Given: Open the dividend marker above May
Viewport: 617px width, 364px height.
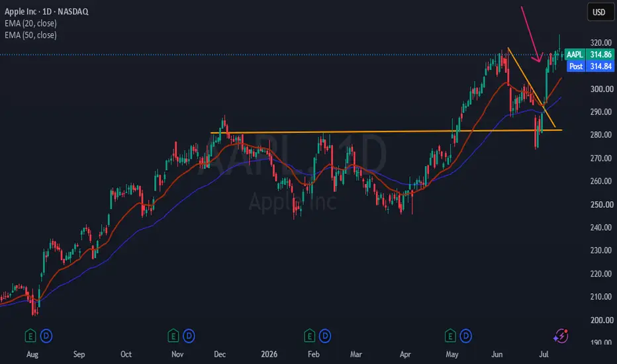Looking at the screenshot, I should 466,336.
